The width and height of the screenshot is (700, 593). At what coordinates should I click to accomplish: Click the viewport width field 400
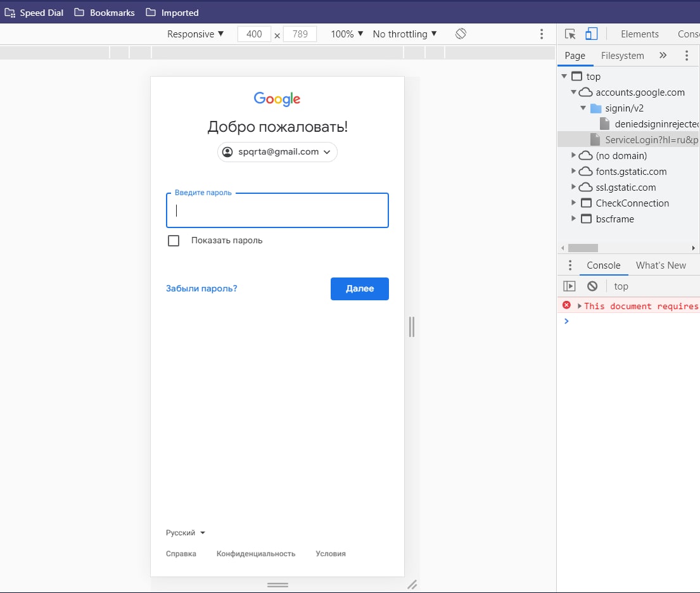coord(254,34)
